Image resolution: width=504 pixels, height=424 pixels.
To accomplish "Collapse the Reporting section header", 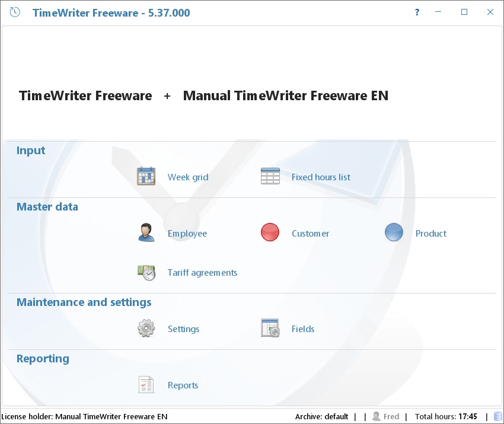I will pos(42,358).
